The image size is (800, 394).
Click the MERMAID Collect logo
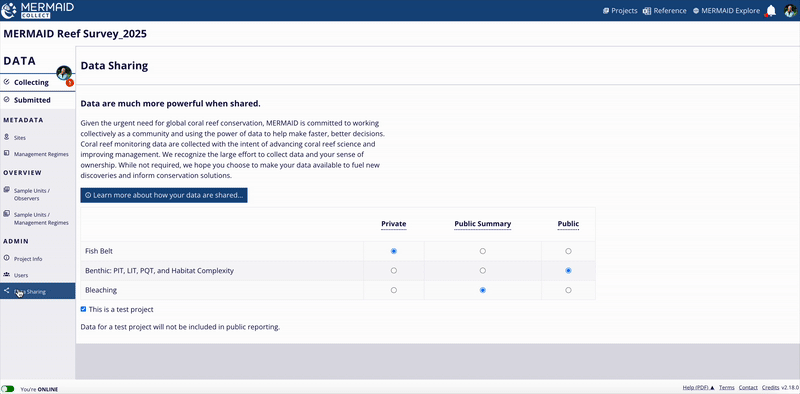tap(38, 10)
